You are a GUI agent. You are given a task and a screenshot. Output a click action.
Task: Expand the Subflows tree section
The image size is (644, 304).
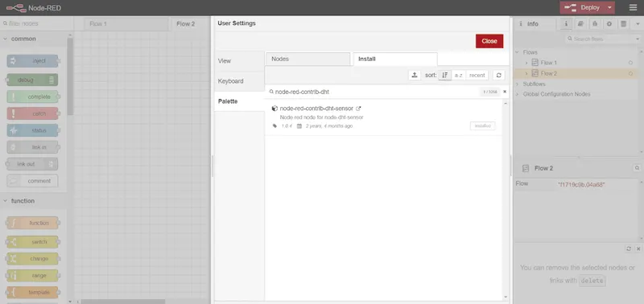click(517, 84)
